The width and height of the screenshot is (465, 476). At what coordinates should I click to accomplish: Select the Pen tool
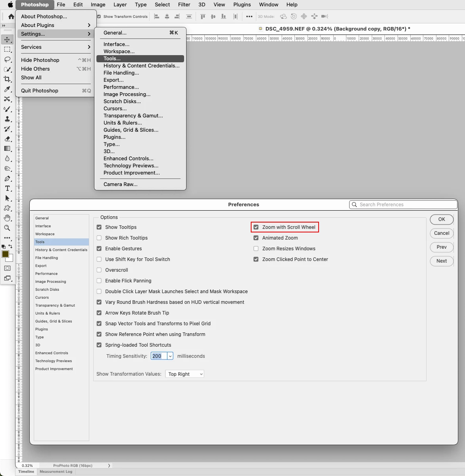click(x=7, y=178)
